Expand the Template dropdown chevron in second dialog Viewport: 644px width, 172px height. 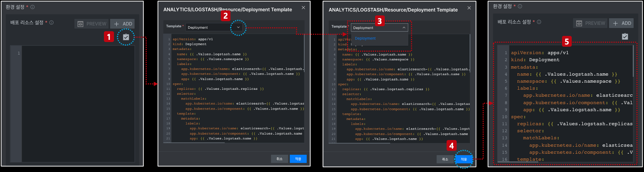[x=238, y=27]
